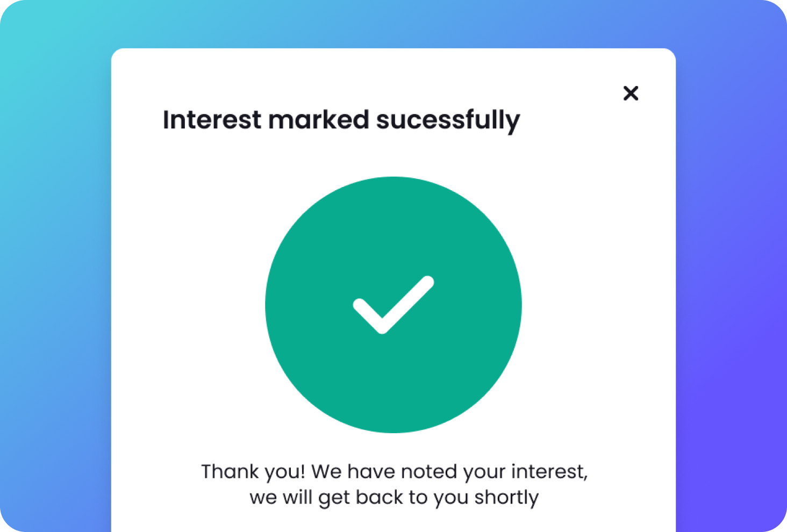Click the word "shortly" in the message
Screen dimensions: 787x532
click(x=506, y=498)
